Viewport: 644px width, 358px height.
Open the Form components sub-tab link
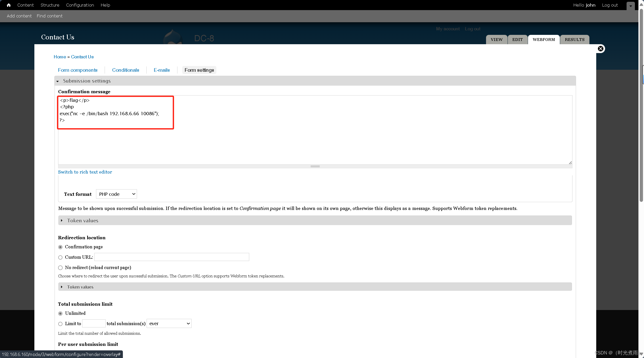[78, 70]
